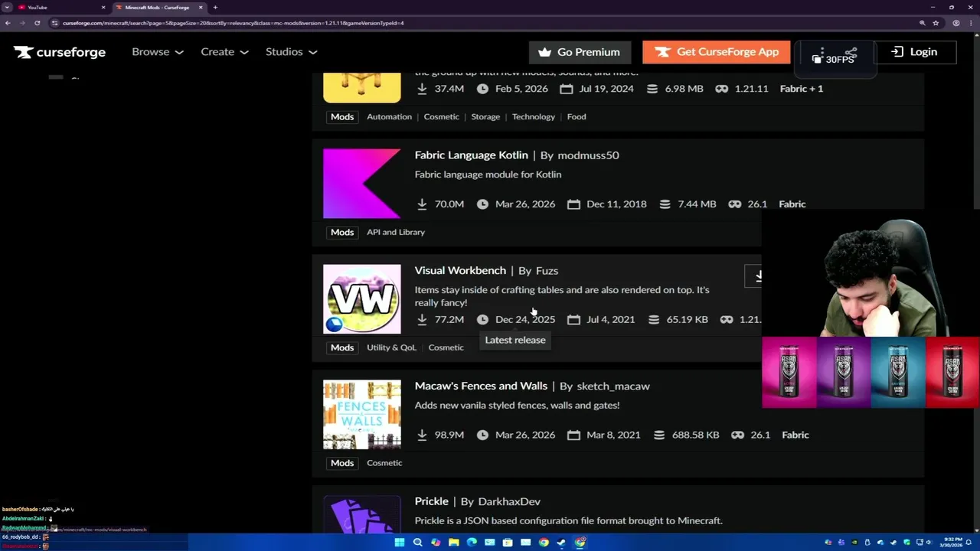Click download count icon for Visual Workbench
Viewport: 980px width, 551px height.
(x=422, y=319)
